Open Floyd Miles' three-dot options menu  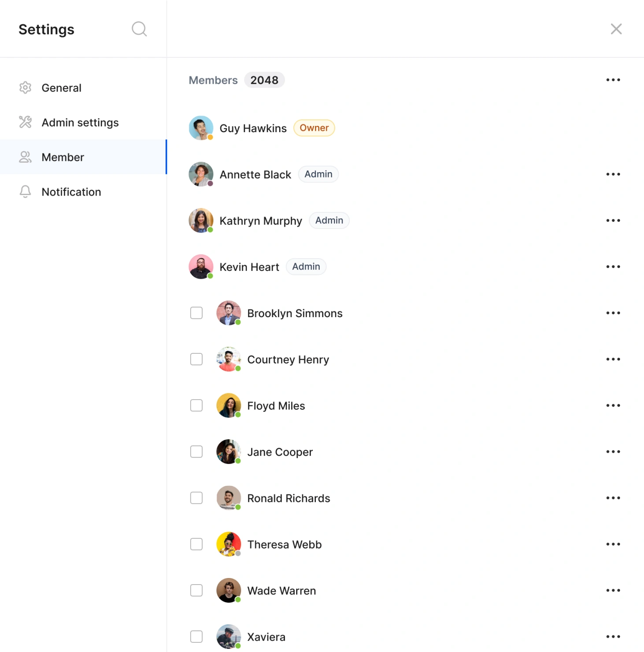coord(613,406)
